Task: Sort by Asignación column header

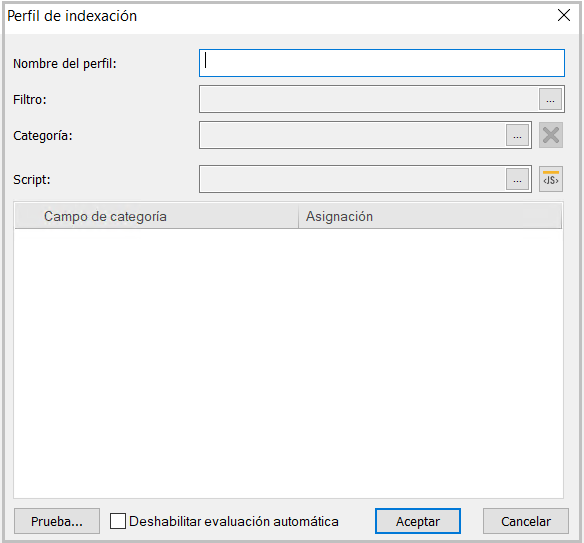Action: (430, 216)
